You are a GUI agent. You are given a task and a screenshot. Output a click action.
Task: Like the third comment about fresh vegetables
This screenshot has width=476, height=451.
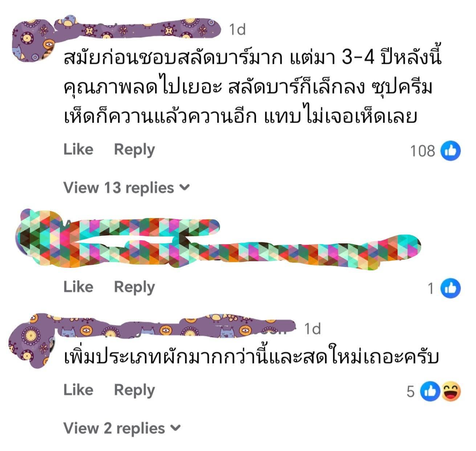78,390
